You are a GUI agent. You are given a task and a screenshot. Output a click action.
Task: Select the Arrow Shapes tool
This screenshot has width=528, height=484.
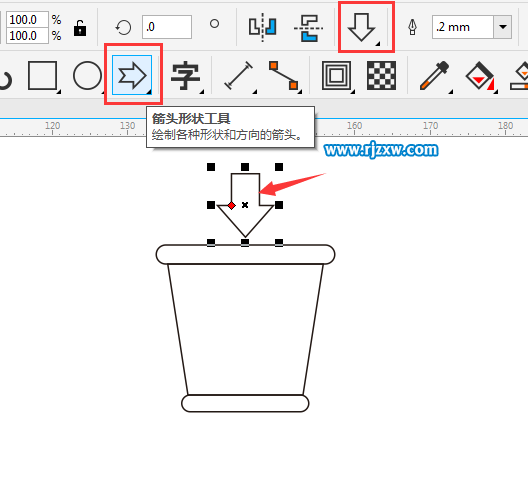tap(132, 75)
